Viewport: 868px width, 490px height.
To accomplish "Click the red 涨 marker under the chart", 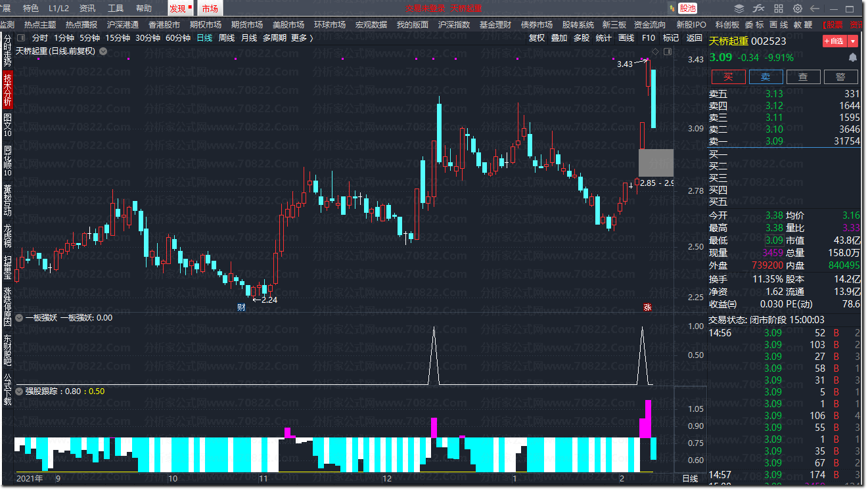I will 647,307.
